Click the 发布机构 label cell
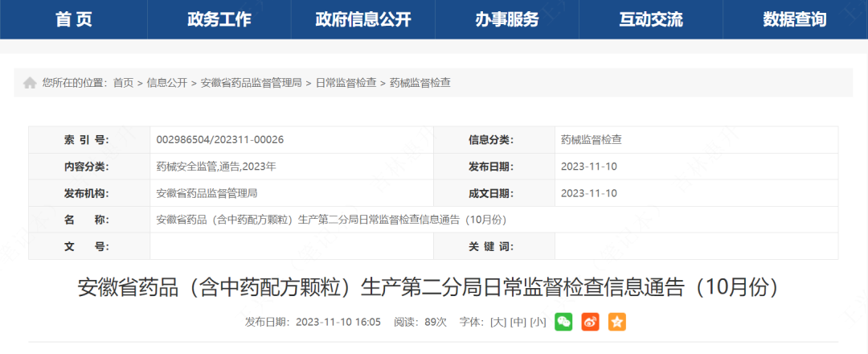 [89, 193]
